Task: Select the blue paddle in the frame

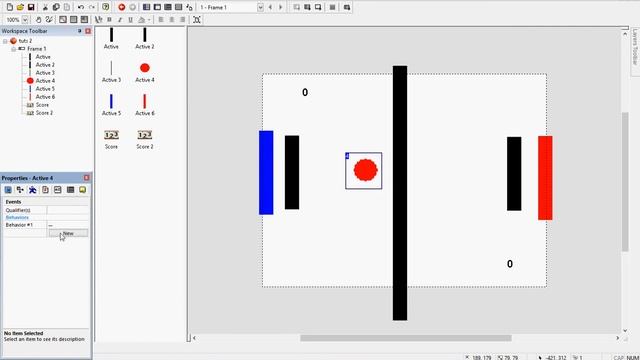Action: pos(266,173)
